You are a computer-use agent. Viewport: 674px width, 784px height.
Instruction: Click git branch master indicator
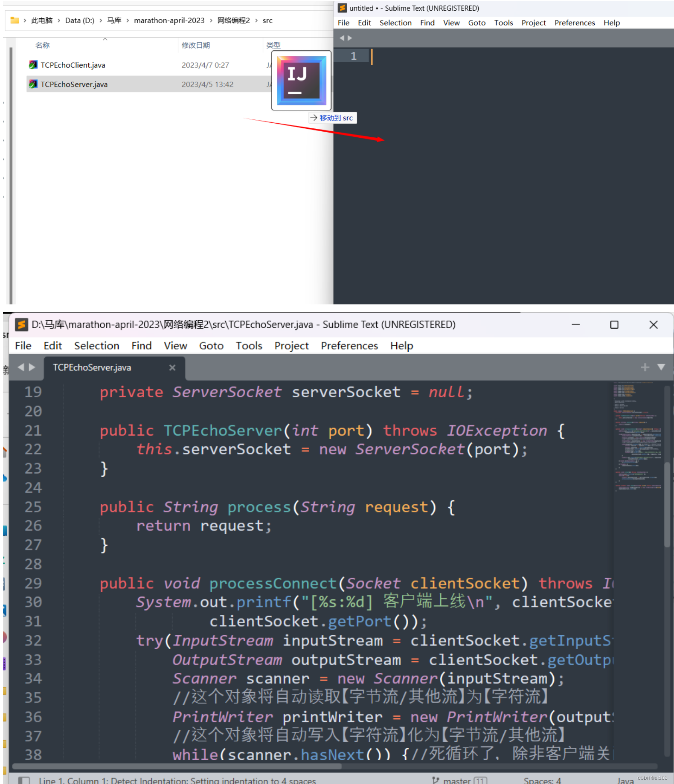click(x=459, y=780)
